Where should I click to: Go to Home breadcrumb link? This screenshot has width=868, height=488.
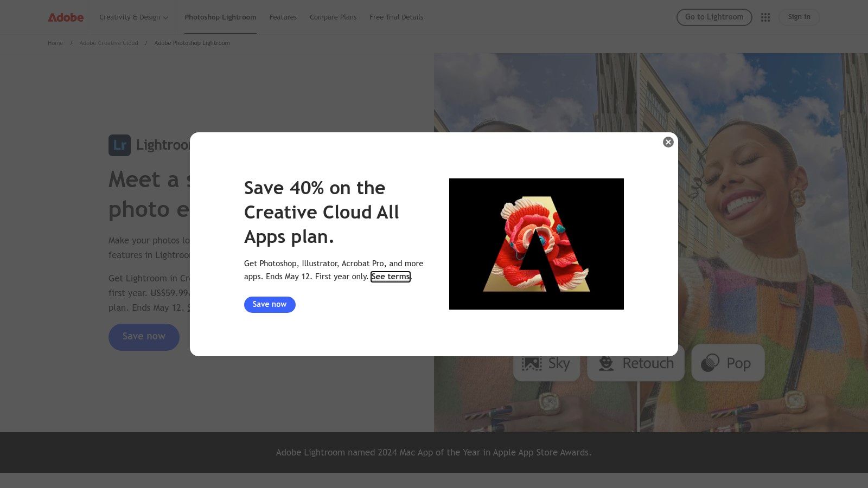(55, 43)
